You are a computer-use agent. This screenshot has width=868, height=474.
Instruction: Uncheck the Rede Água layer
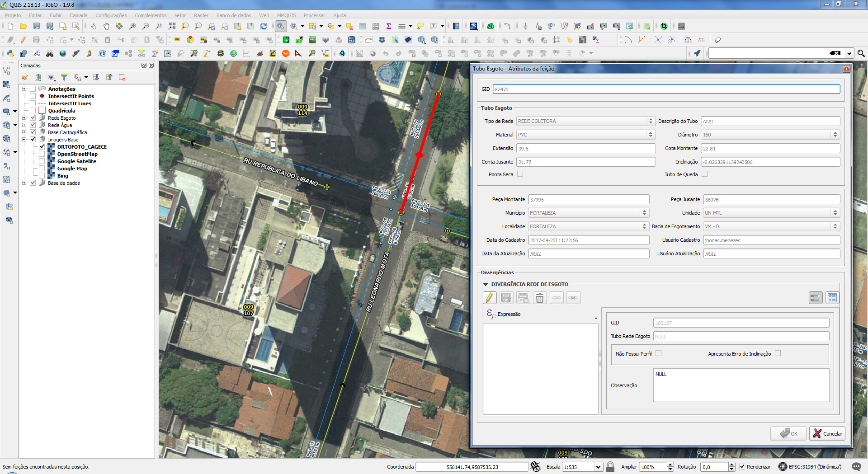33,125
